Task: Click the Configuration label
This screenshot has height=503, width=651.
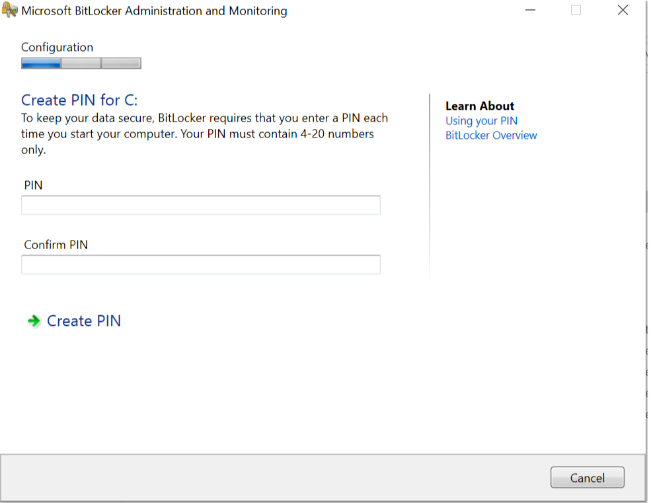Action: click(x=57, y=47)
